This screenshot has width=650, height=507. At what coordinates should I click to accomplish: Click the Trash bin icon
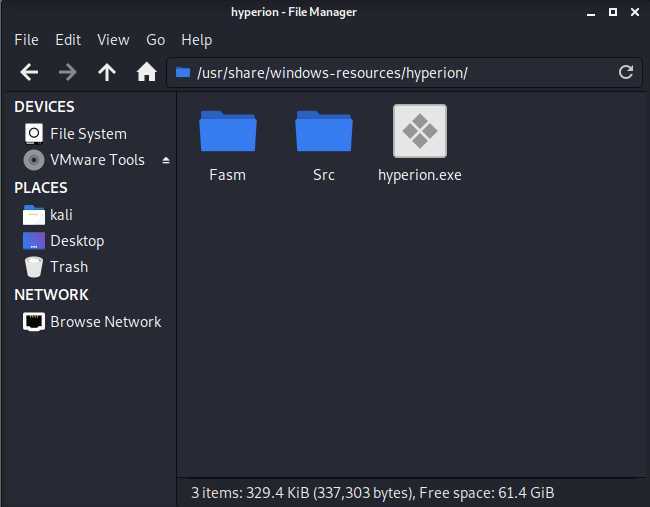(34, 267)
